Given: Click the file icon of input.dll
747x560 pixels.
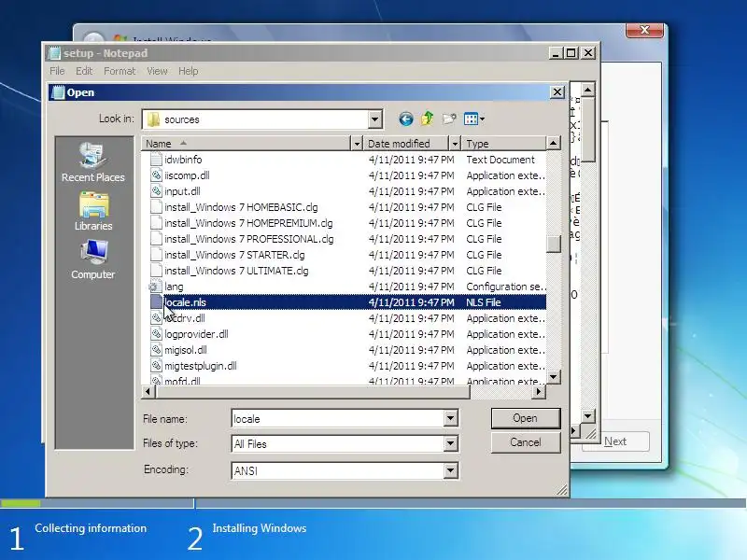Looking at the screenshot, I should point(156,191).
